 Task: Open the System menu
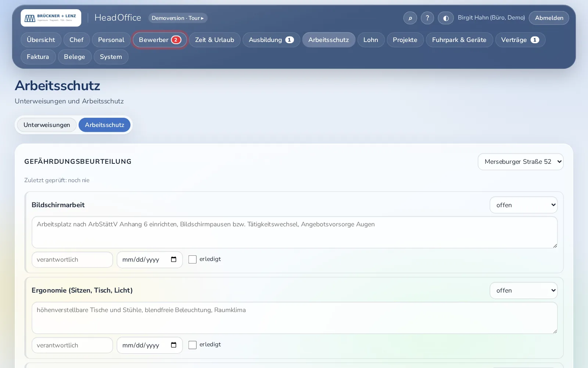pos(111,57)
